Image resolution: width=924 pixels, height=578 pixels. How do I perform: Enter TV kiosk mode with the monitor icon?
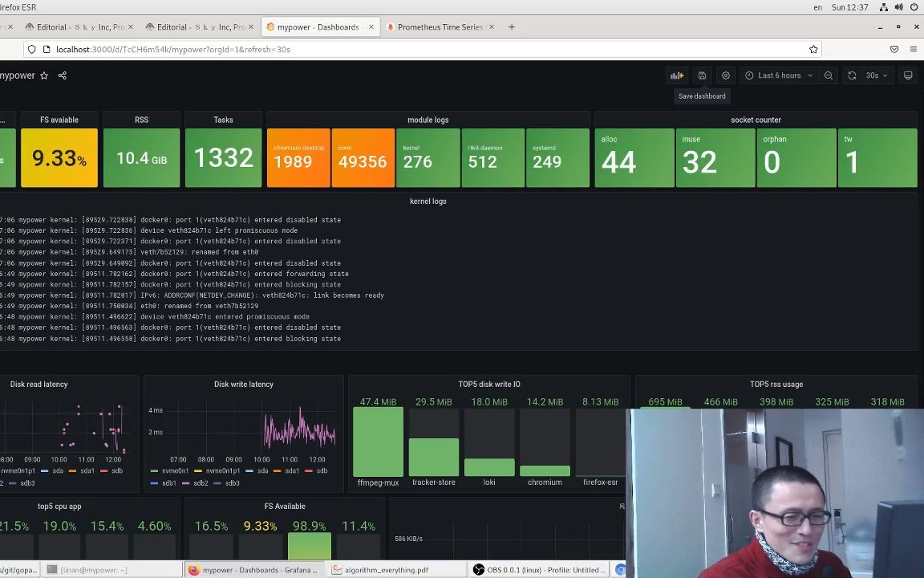pyautogui.click(x=907, y=75)
